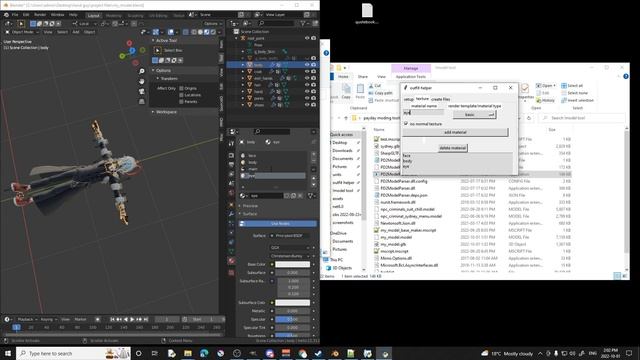Click 'Copy path' in Explorer ribbon

(x=380, y=93)
